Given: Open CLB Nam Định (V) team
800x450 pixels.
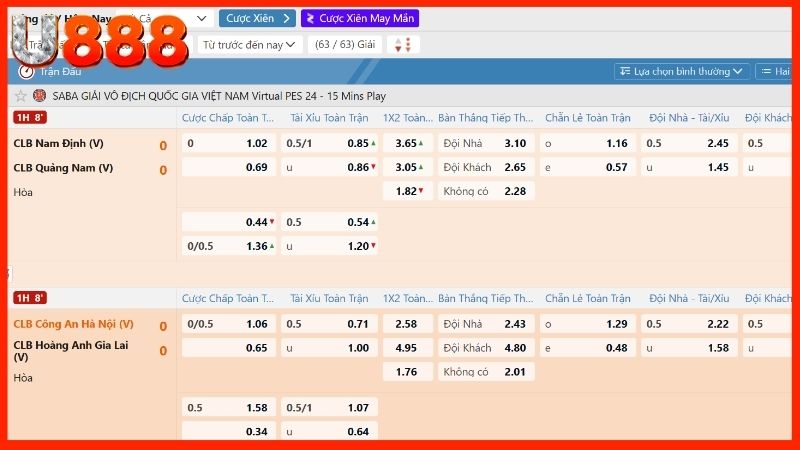Looking at the screenshot, I should point(59,143).
